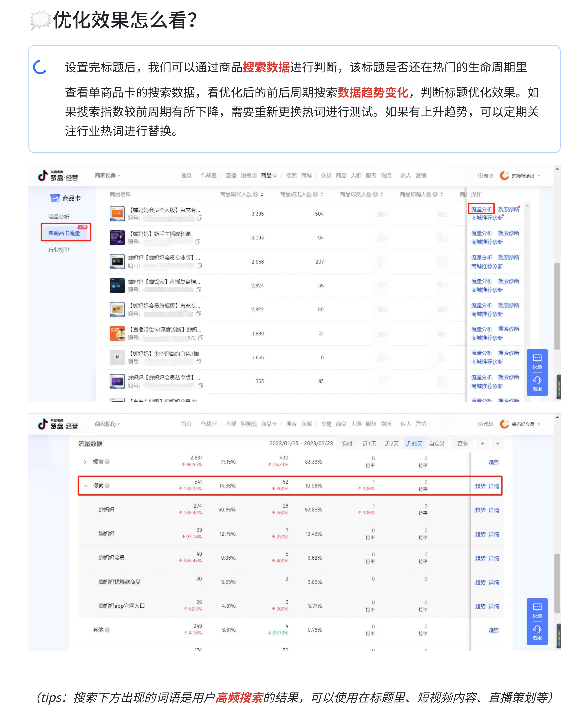
Task: Click the help icon next to 商品加购人数
Action: tap(435, 195)
